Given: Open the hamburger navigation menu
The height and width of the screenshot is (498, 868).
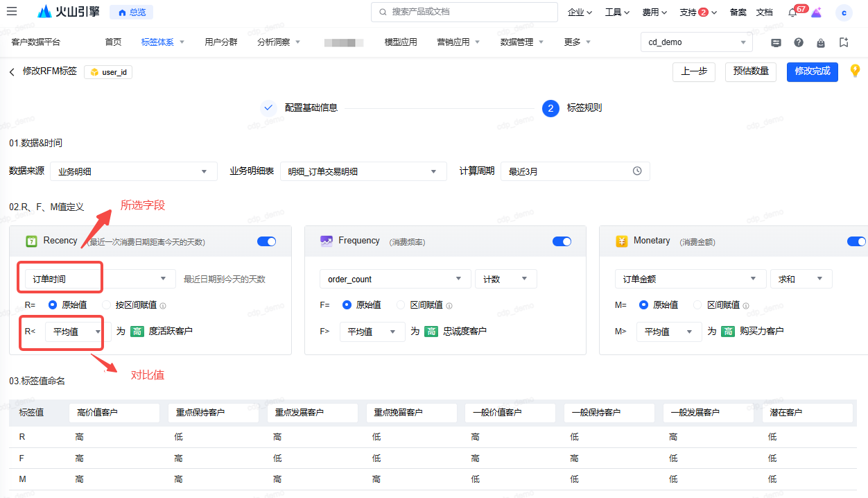Looking at the screenshot, I should click(12, 12).
